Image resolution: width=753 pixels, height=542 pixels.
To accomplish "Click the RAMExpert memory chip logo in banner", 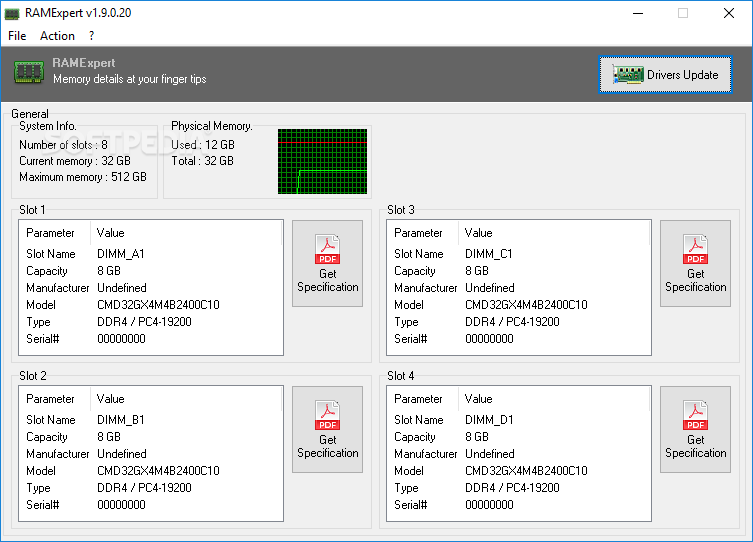I will click(x=29, y=72).
